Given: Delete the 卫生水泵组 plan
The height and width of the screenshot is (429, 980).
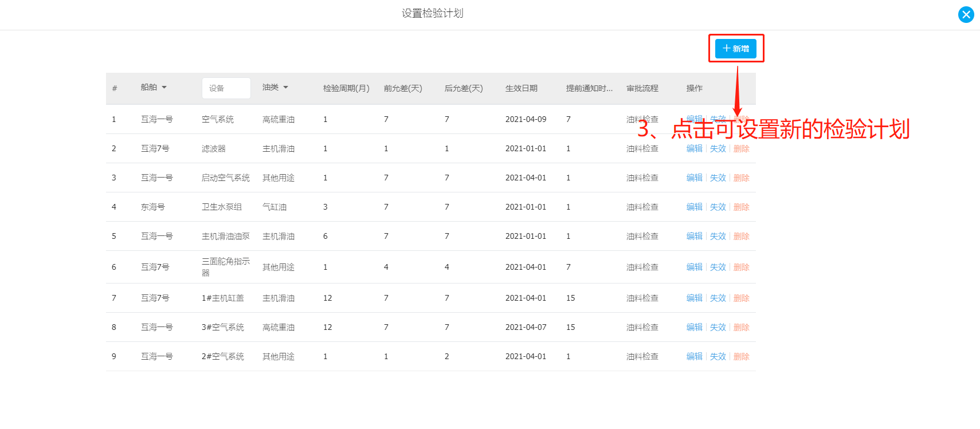Looking at the screenshot, I should coord(741,207).
